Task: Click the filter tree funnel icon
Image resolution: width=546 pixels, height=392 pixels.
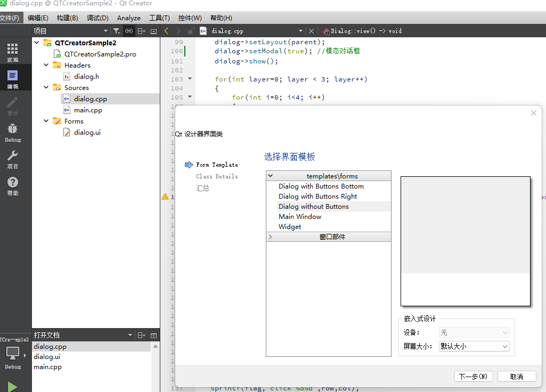Action: (x=117, y=31)
